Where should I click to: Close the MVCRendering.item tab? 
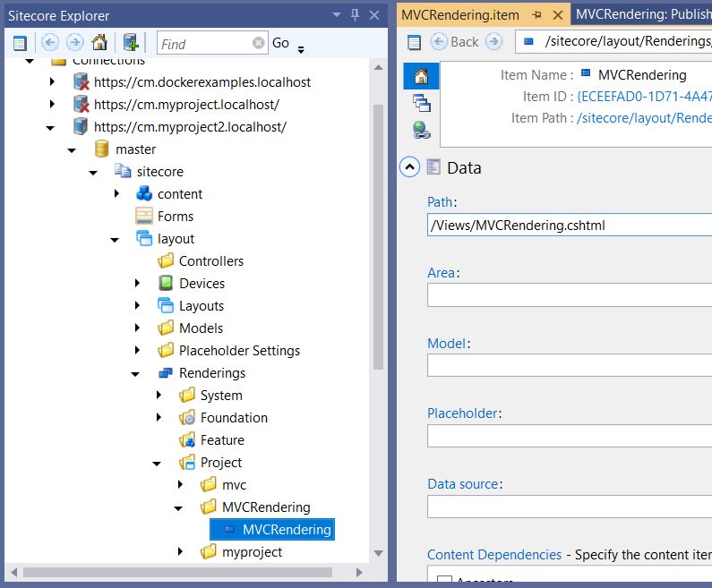point(558,15)
